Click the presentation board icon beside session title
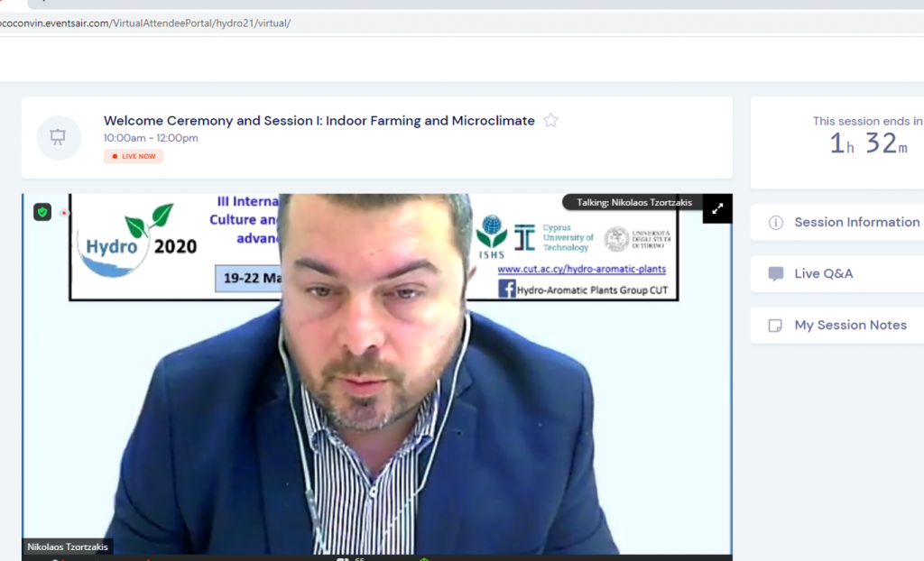Image resolution: width=924 pixels, height=561 pixels. click(59, 137)
